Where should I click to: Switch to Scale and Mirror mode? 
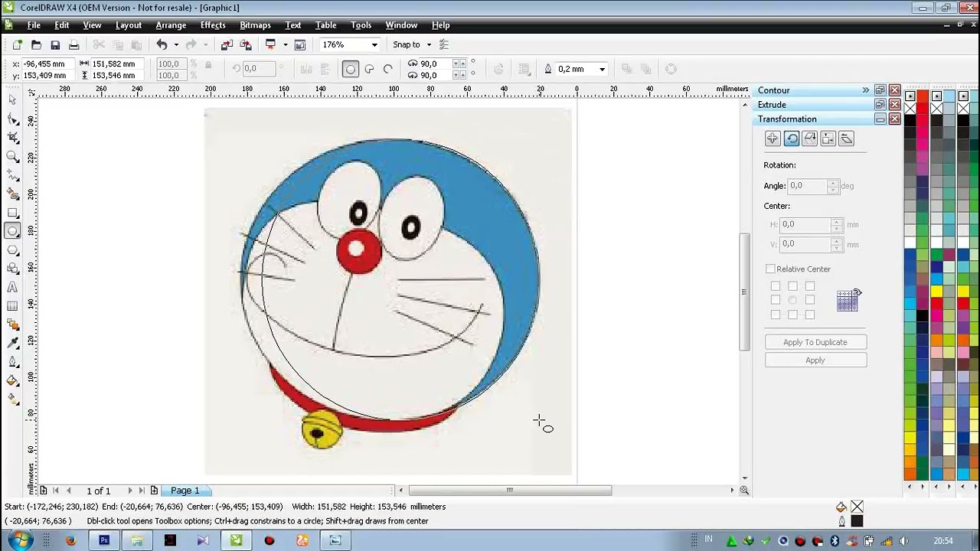pyautogui.click(x=810, y=139)
